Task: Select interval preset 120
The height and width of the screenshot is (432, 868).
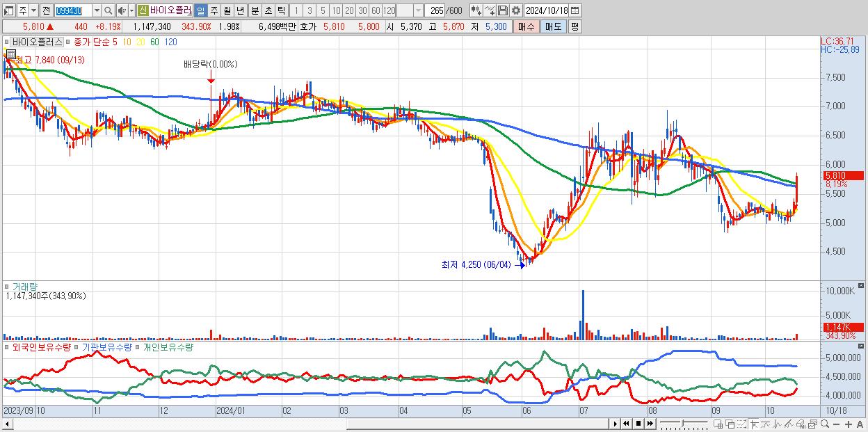Action: [x=389, y=10]
